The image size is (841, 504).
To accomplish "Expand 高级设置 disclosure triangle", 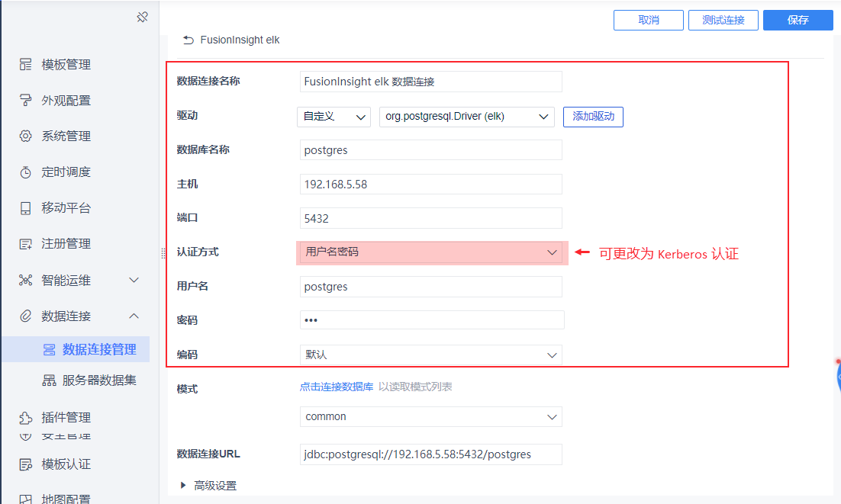I will 183,485.
